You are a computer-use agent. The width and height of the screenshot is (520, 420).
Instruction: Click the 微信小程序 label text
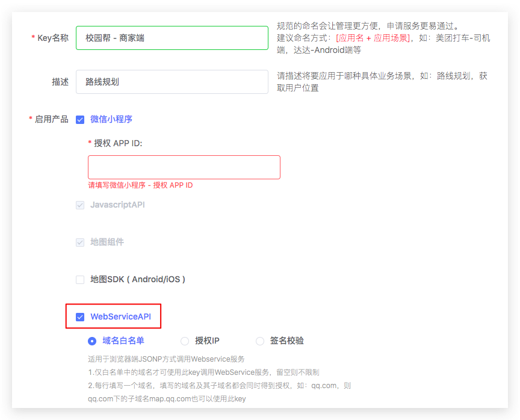(111, 119)
